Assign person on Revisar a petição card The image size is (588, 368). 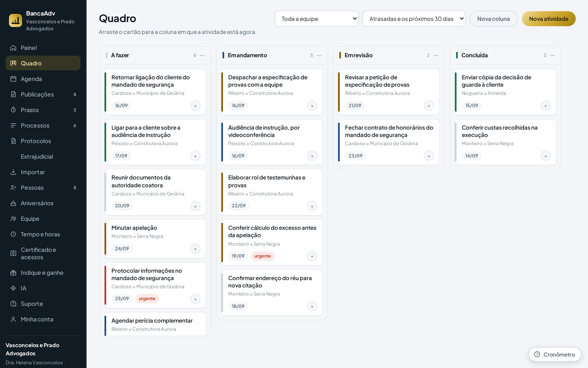pos(429,106)
